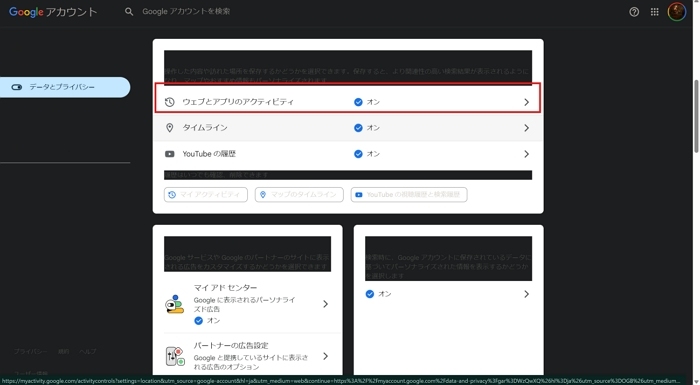Click the プライバシー footer link
The image size is (700, 385).
click(x=30, y=352)
